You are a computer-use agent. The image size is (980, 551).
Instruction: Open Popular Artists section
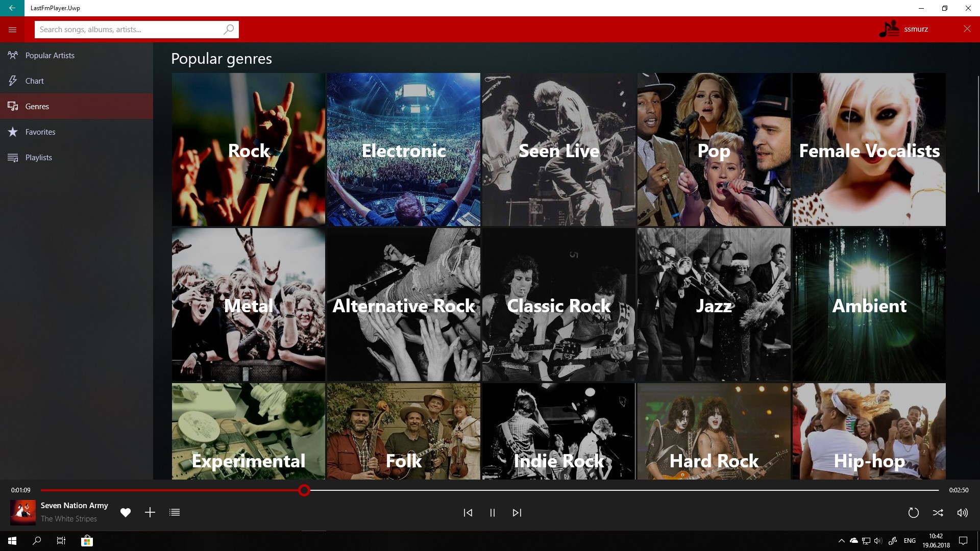click(x=50, y=55)
